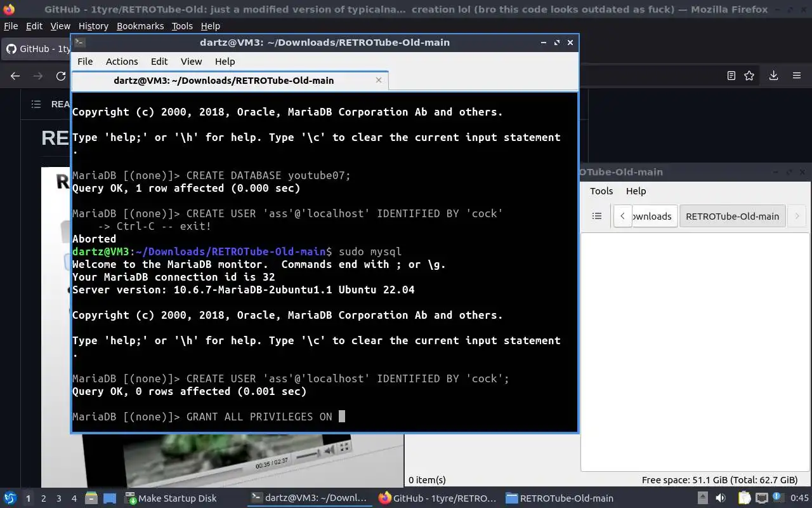Image resolution: width=812 pixels, height=508 pixels.
Task: Switch to terminal taskbar entry
Action: [310, 498]
